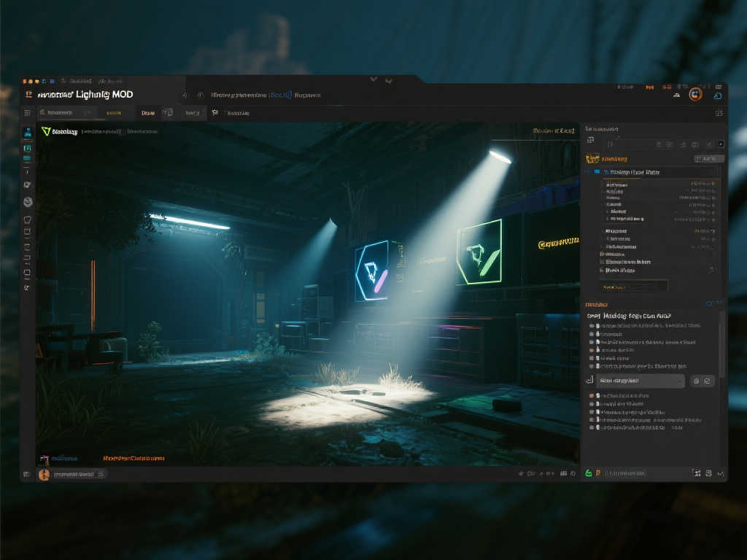The height and width of the screenshot is (560, 747).
Task: Open the dropdown in the chat reply field
Action: [680, 380]
